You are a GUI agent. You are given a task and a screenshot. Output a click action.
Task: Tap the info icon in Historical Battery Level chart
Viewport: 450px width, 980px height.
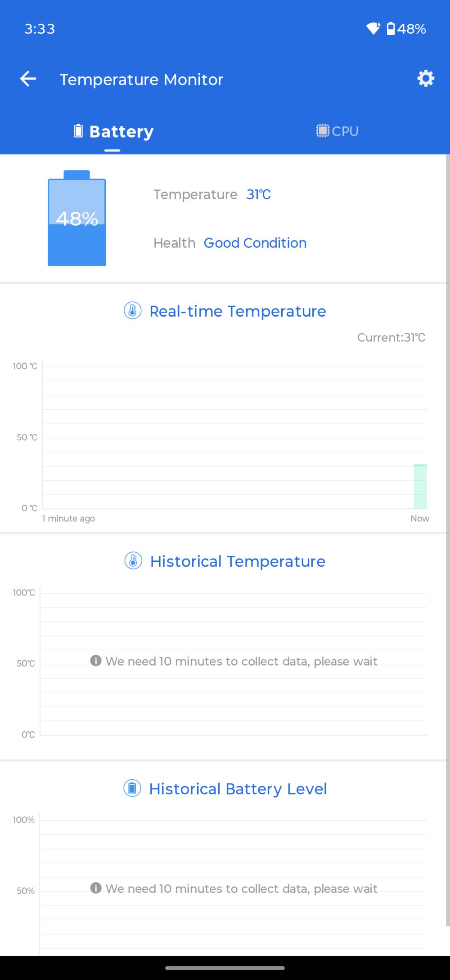point(95,888)
